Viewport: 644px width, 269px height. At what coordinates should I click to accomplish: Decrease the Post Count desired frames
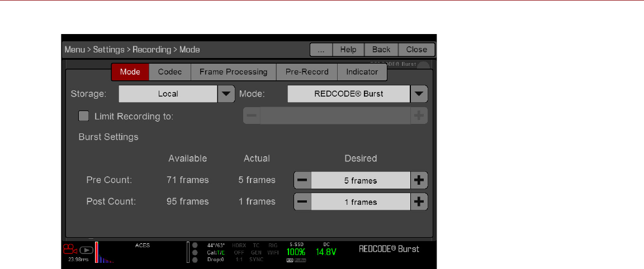[302, 202]
